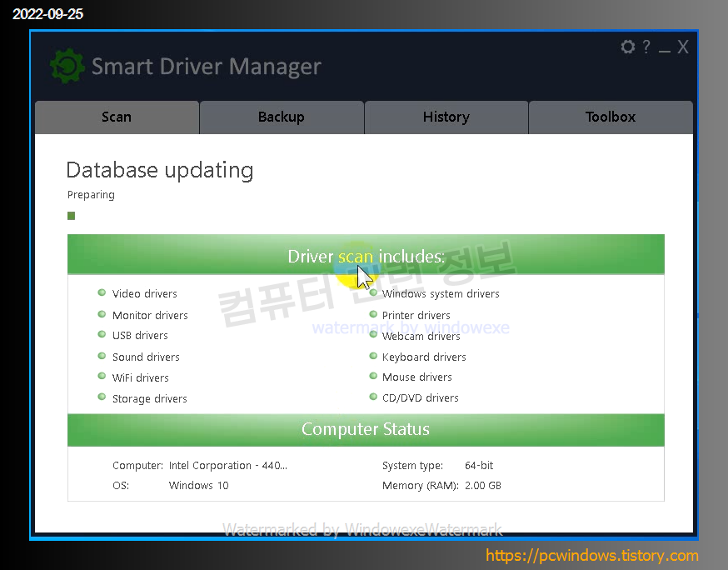Minimize the Smart Driver Manager window

[x=665, y=50]
